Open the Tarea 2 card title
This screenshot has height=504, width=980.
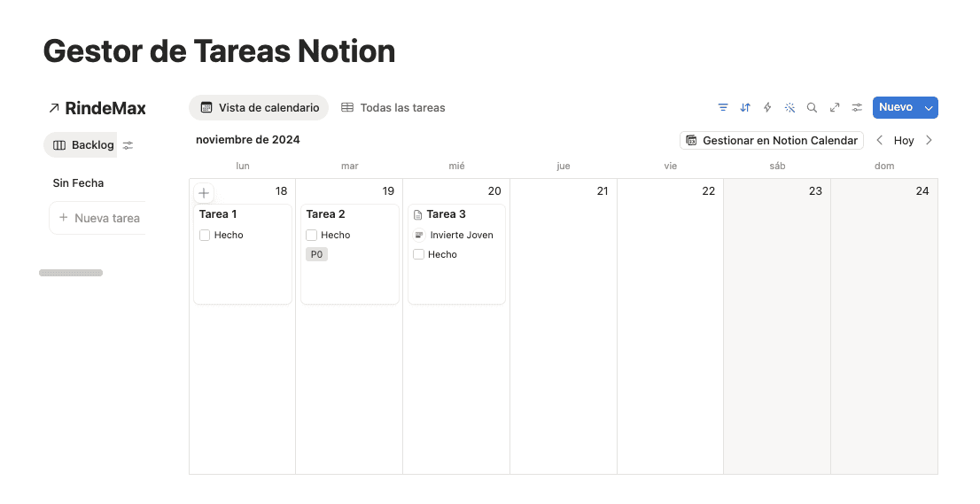pyautogui.click(x=325, y=214)
